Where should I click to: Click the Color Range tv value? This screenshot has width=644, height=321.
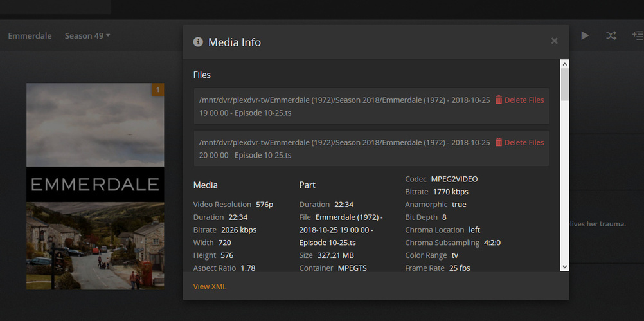coord(454,255)
